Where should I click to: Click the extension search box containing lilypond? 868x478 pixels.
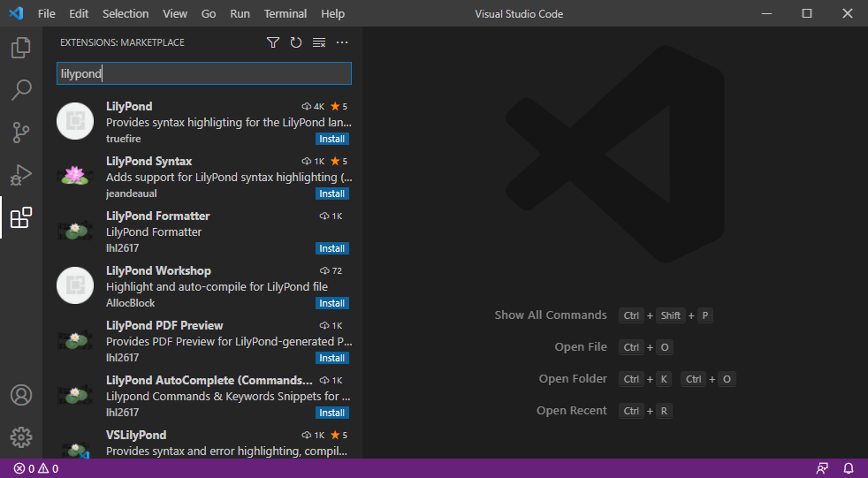203,74
